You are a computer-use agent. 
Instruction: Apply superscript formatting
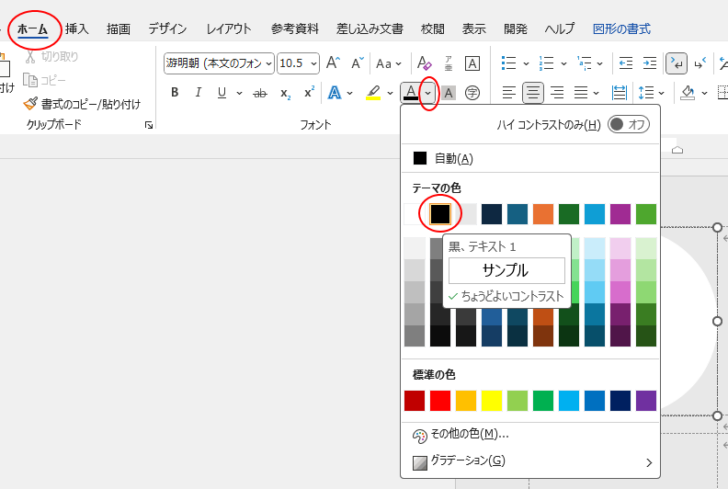pos(309,92)
